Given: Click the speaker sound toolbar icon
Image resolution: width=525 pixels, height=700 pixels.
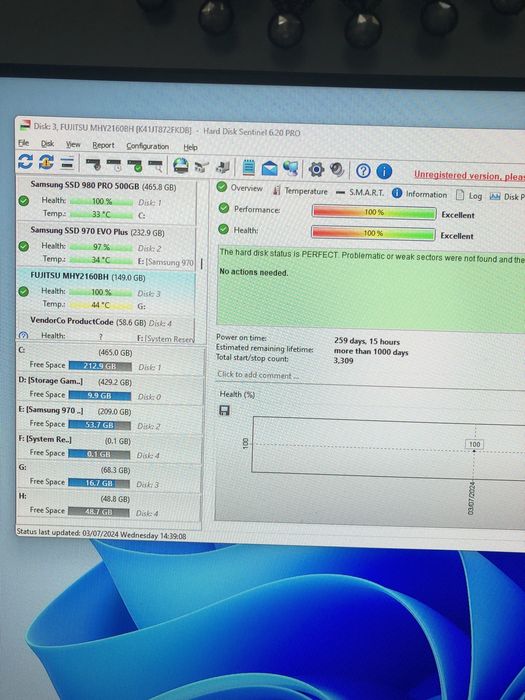Looking at the screenshot, I should point(337,170).
